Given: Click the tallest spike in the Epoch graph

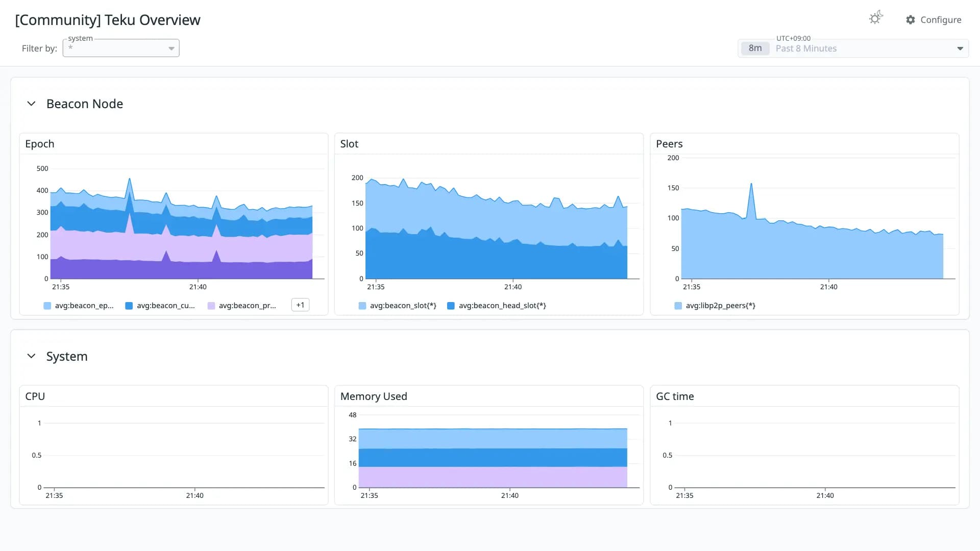Looking at the screenshot, I should click(x=130, y=179).
